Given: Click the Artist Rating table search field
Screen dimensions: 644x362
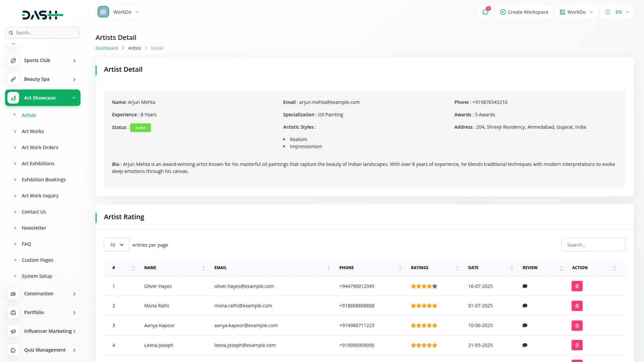Looking at the screenshot, I should click(x=593, y=245).
